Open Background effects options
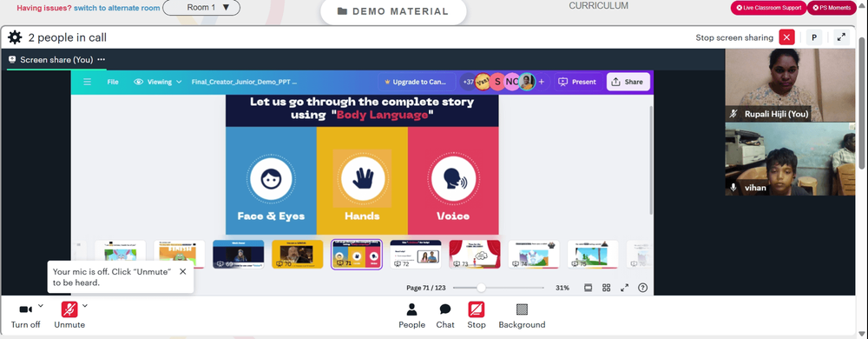Viewport: 868px width, 339px height. coord(522,316)
